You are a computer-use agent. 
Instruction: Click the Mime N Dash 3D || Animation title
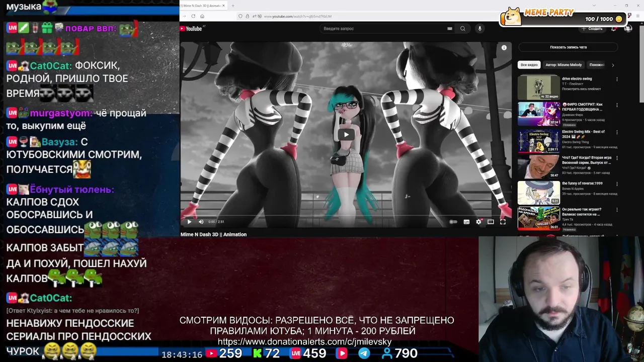[x=213, y=234]
